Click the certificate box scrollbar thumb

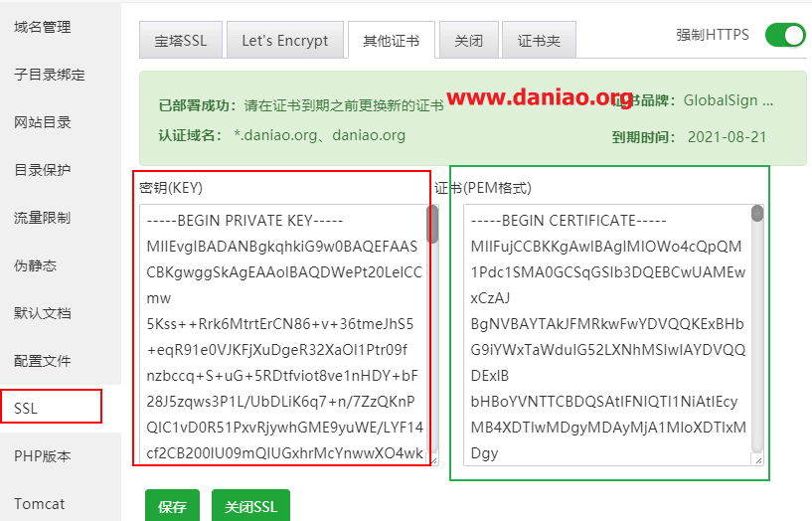[757, 214]
